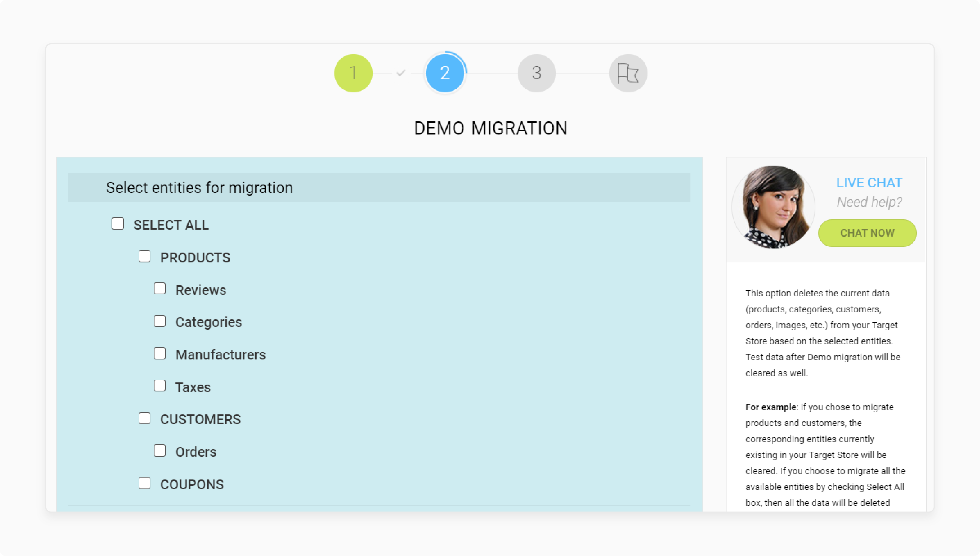The height and width of the screenshot is (556, 980).
Task: Check the Reviews entity box
Action: [x=160, y=289]
